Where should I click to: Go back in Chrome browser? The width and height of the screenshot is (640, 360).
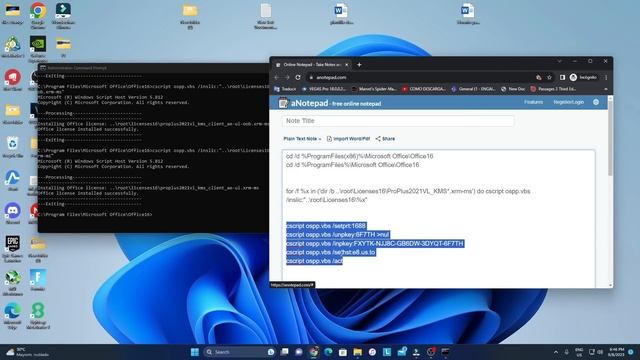click(277, 77)
